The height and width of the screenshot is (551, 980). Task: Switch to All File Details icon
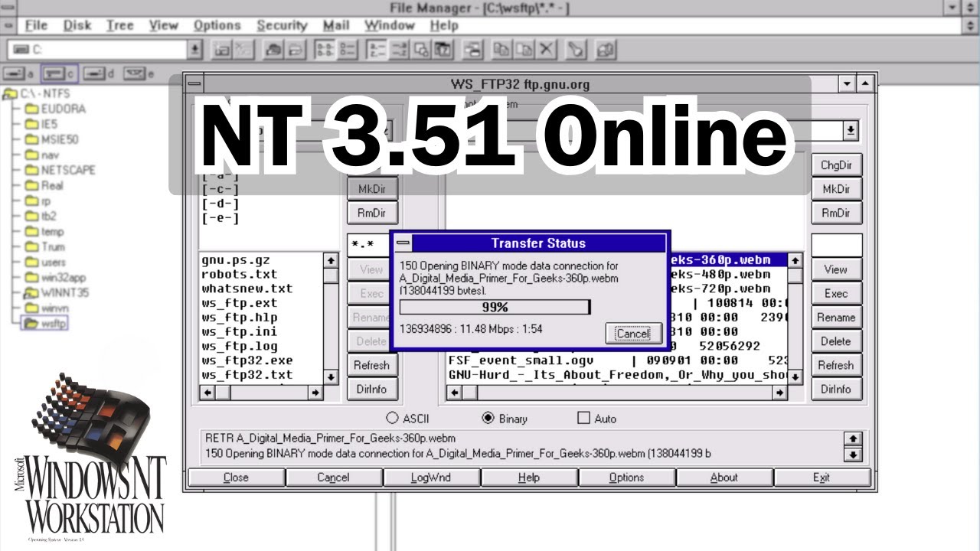click(346, 50)
